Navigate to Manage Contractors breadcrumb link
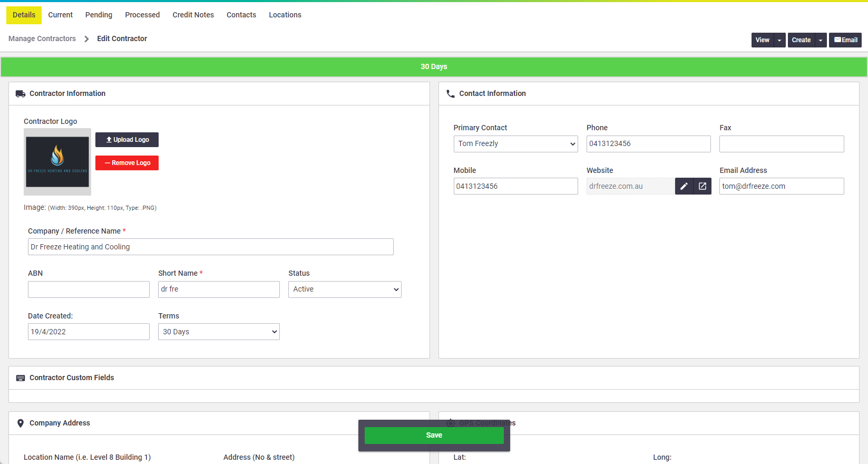This screenshot has width=868, height=464. pyautogui.click(x=42, y=38)
